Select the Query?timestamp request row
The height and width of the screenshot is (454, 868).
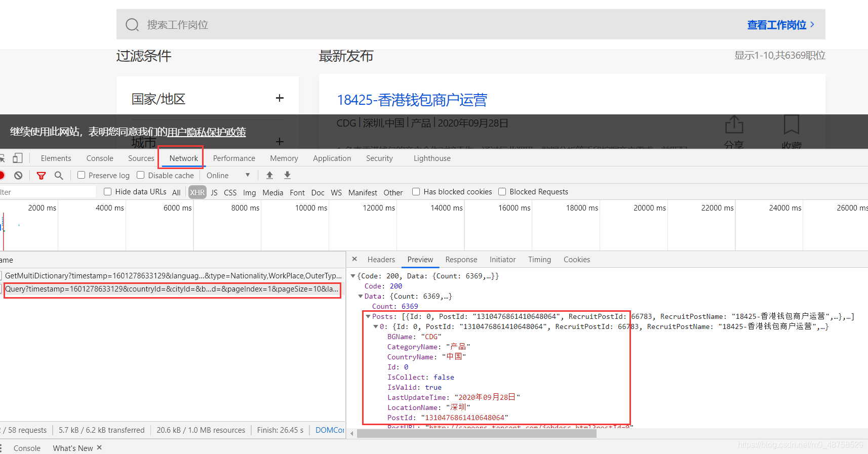pyautogui.click(x=172, y=288)
